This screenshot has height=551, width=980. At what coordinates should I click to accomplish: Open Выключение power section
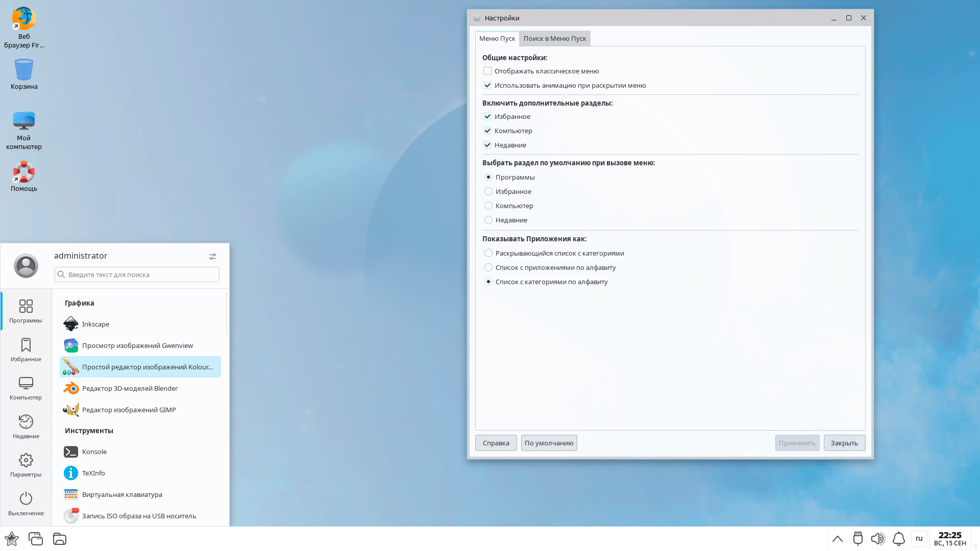coord(26,504)
